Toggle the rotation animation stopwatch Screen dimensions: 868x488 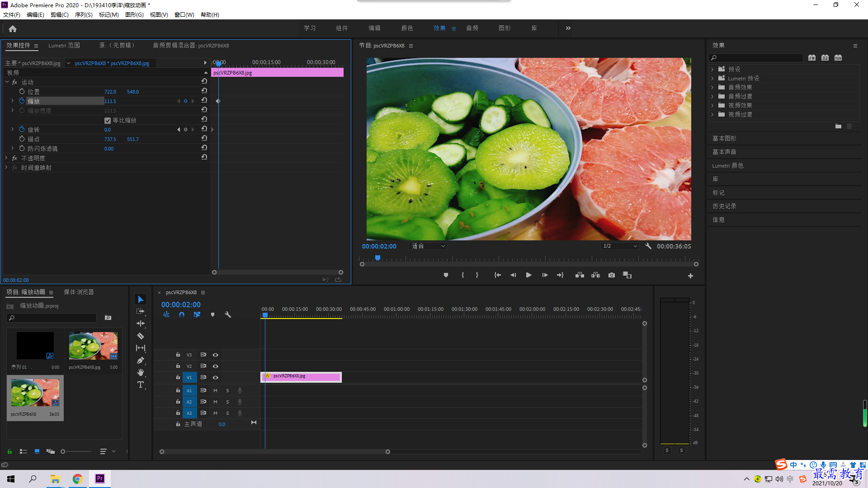(x=22, y=129)
